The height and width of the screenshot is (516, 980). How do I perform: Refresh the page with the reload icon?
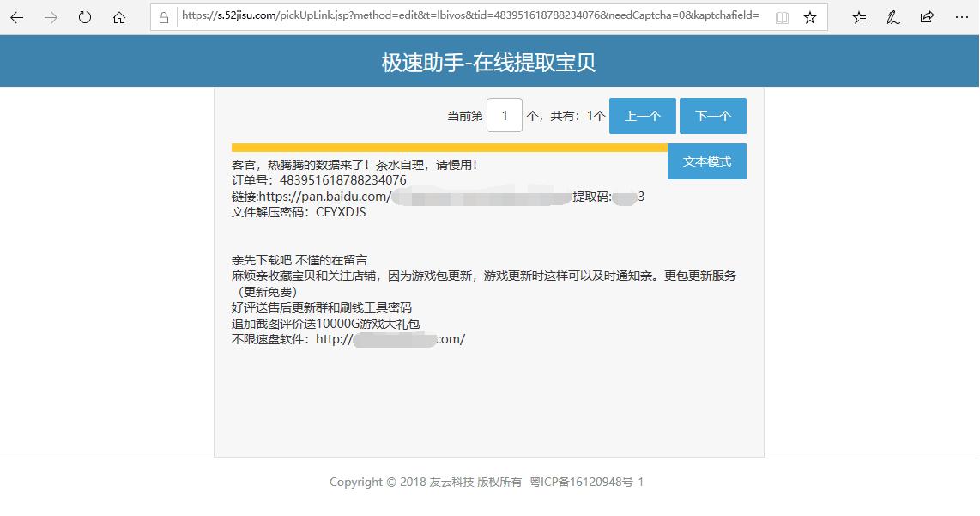(x=84, y=16)
